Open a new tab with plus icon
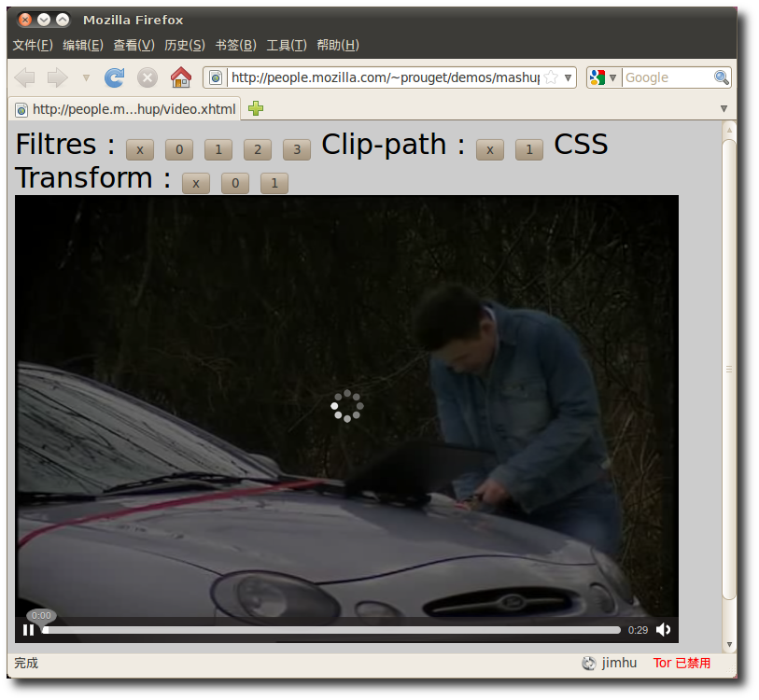 [x=256, y=108]
